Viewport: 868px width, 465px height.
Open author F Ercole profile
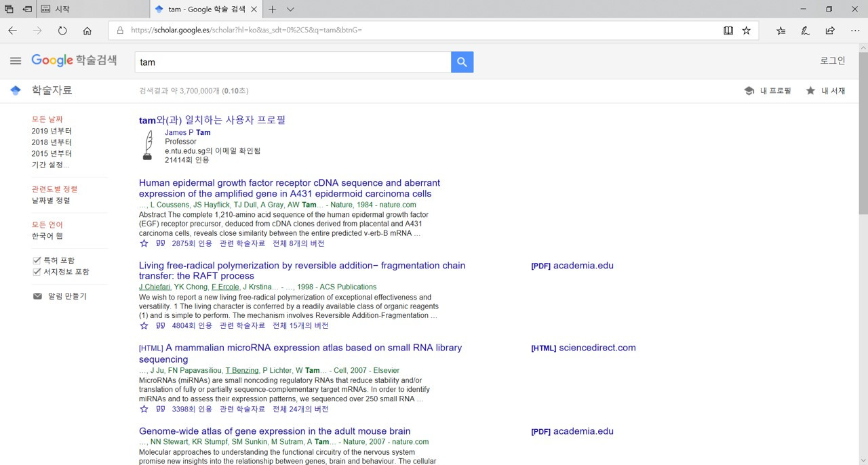coord(225,287)
